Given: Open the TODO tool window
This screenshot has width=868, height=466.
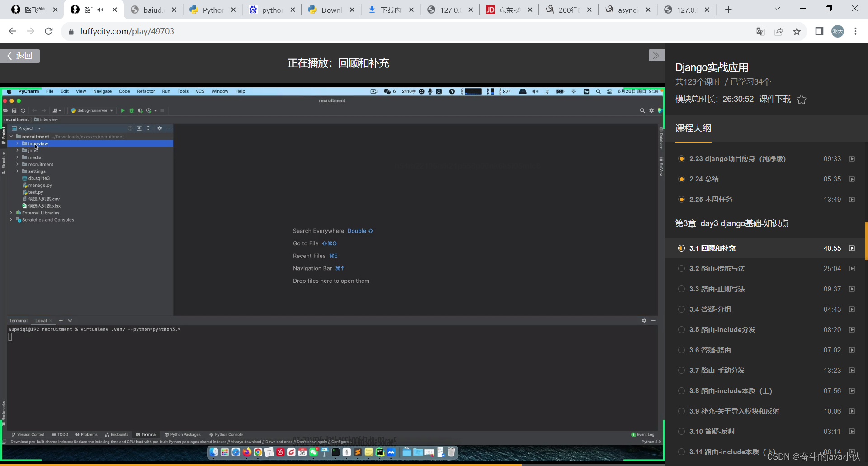Looking at the screenshot, I should 61,434.
